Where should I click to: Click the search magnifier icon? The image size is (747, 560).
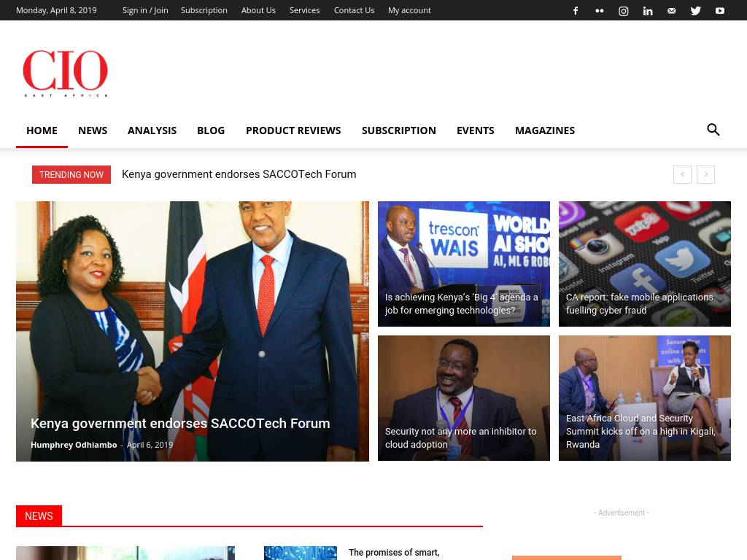pyautogui.click(x=713, y=130)
